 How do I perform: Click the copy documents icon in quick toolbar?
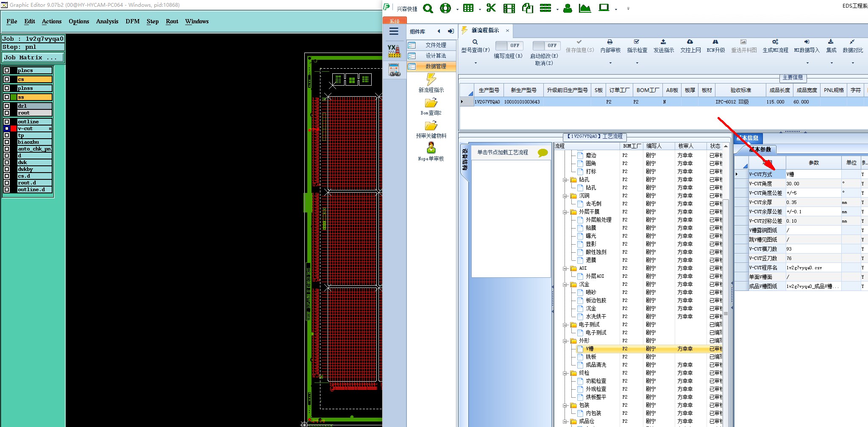(527, 8)
